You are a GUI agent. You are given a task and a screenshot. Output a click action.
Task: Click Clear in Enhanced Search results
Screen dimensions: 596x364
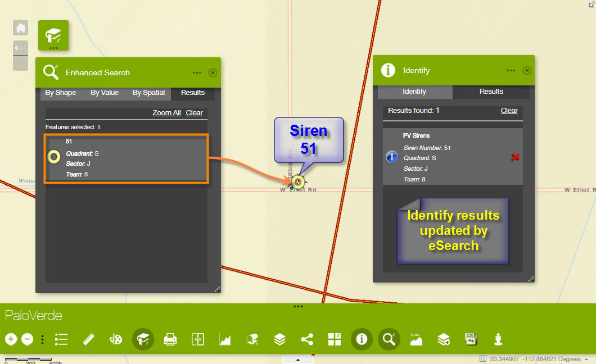tap(194, 113)
